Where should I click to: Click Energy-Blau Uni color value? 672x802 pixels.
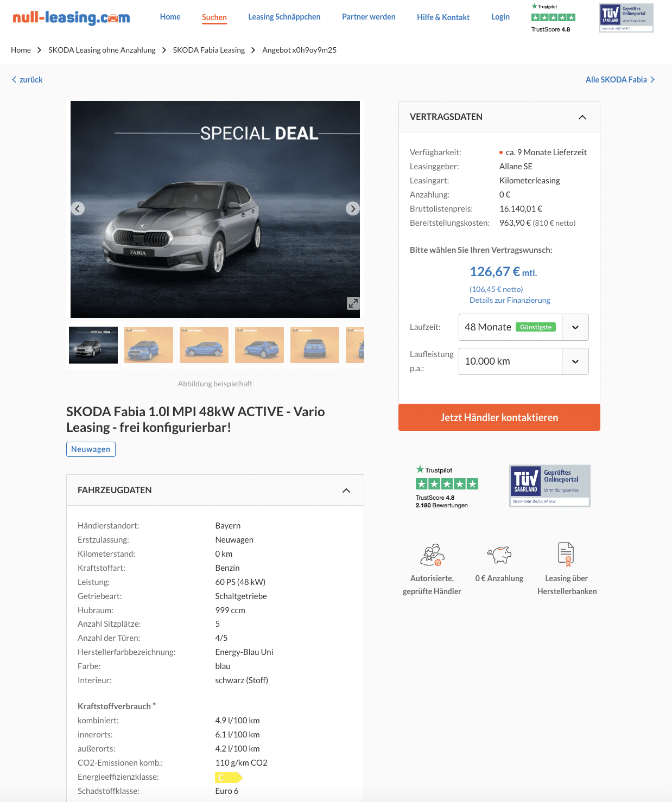pos(244,652)
